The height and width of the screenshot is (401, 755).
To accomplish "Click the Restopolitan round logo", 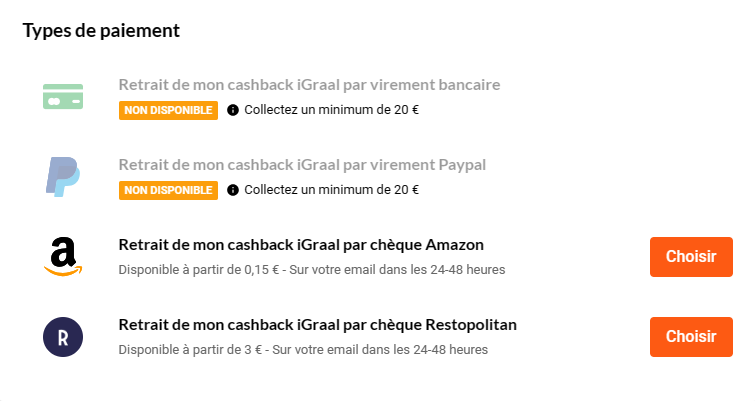I will 62,337.
